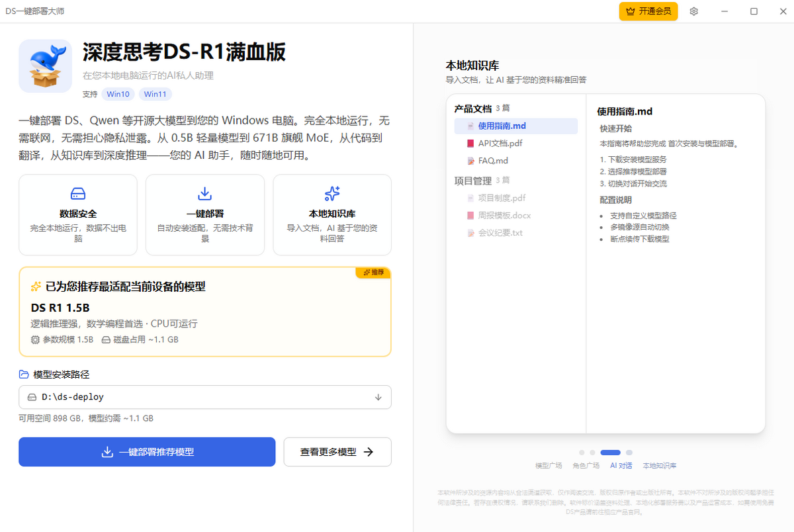Switch to the 角色广场 slide tab
Viewport: 794px width, 532px height.
tap(586, 466)
